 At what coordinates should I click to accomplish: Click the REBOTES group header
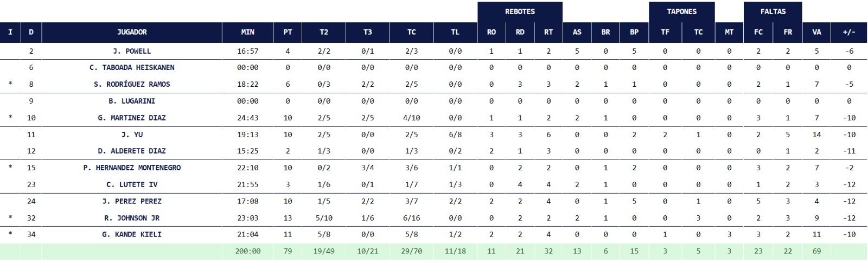click(520, 11)
